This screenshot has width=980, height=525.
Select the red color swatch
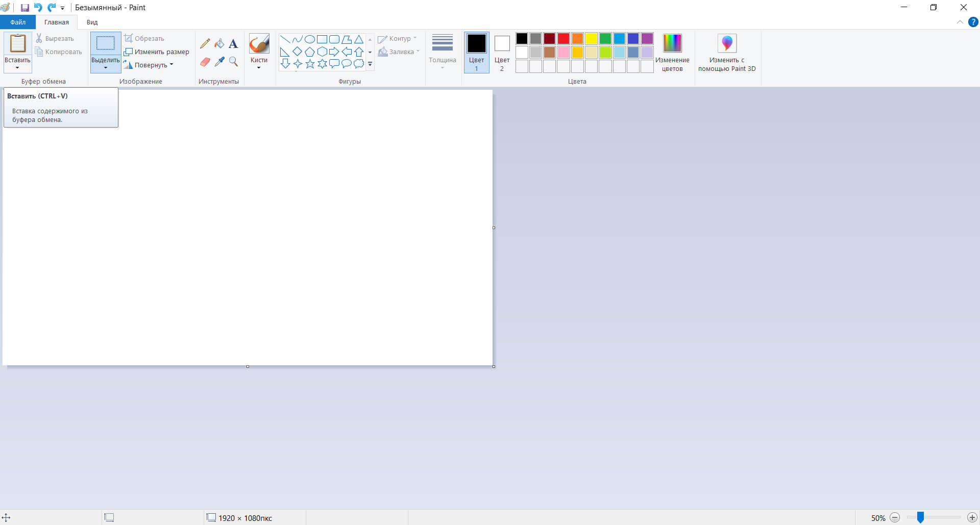tap(563, 38)
